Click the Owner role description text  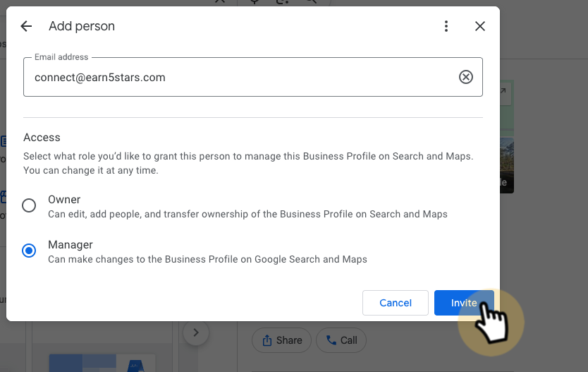pos(247,214)
